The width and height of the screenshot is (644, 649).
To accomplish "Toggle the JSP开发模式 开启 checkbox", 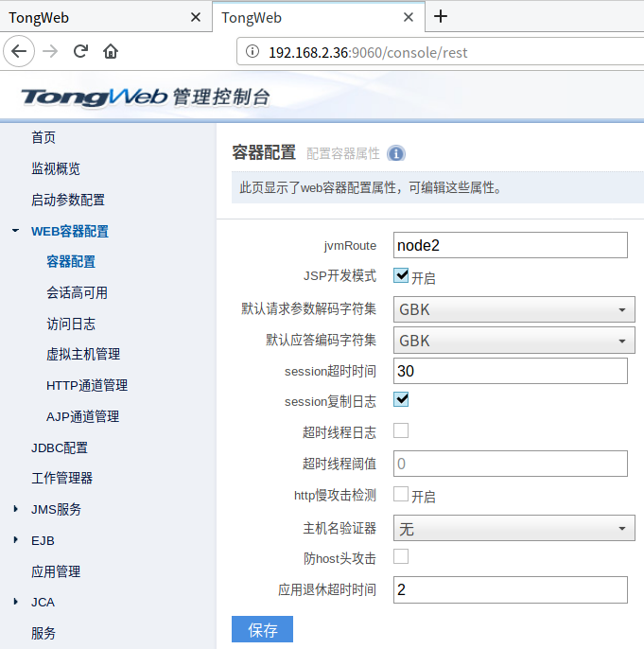I will click(x=401, y=275).
